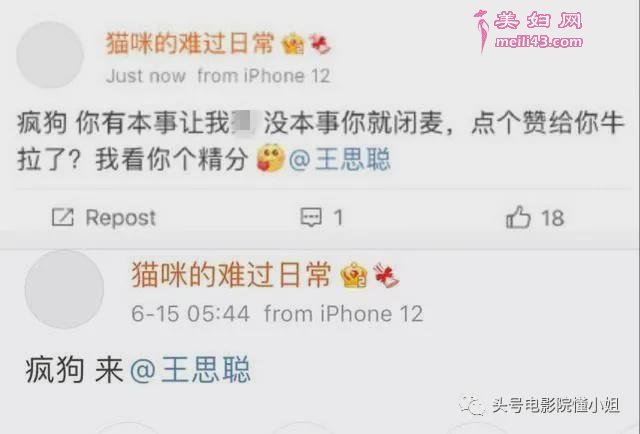The width and height of the screenshot is (640, 434).
Task: Click the comment count 1
Action: [338, 218]
